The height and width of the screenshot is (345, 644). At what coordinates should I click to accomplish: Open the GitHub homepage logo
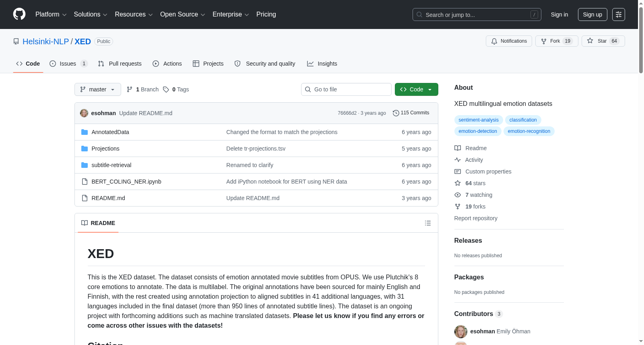point(19,14)
